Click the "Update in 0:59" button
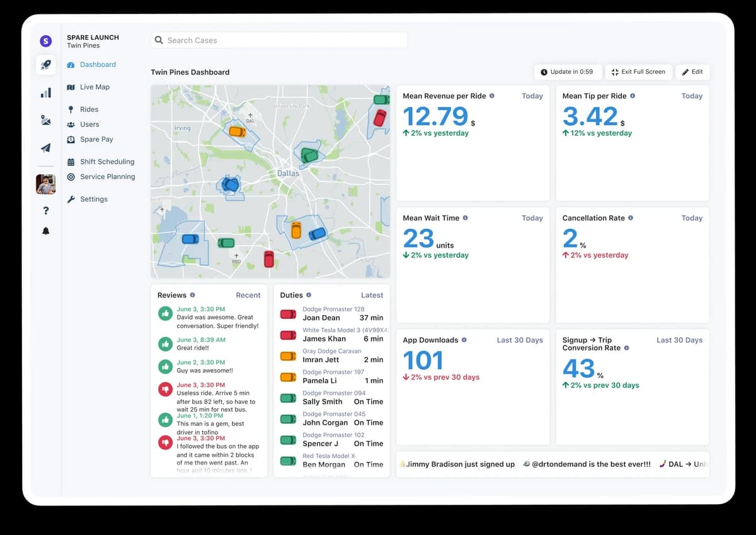Screen dimensions: 756x535 click(x=568, y=72)
